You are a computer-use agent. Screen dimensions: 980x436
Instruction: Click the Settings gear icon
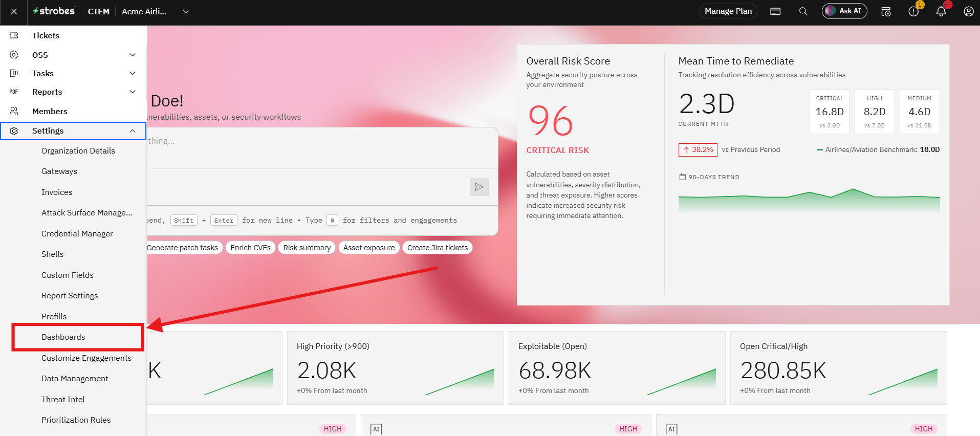point(14,131)
